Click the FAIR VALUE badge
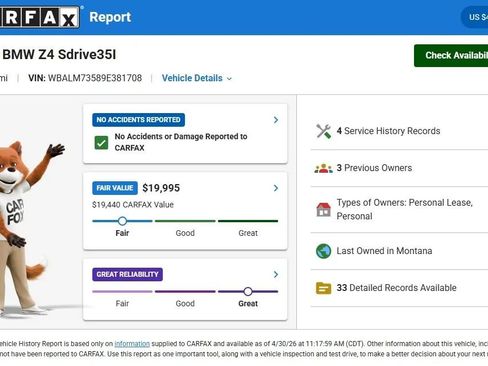This screenshot has height=366, width=488. [115, 188]
